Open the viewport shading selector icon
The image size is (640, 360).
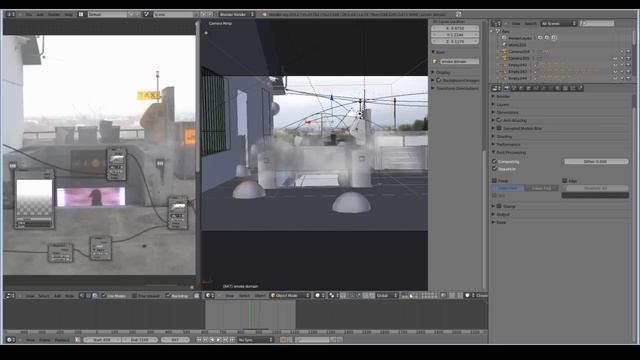[x=319, y=296]
